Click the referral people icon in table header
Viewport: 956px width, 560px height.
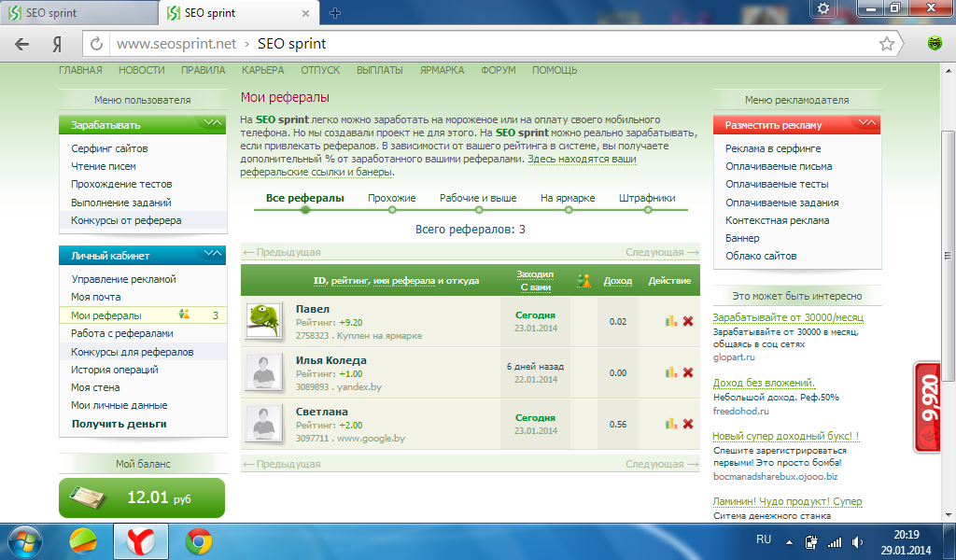[x=584, y=280]
